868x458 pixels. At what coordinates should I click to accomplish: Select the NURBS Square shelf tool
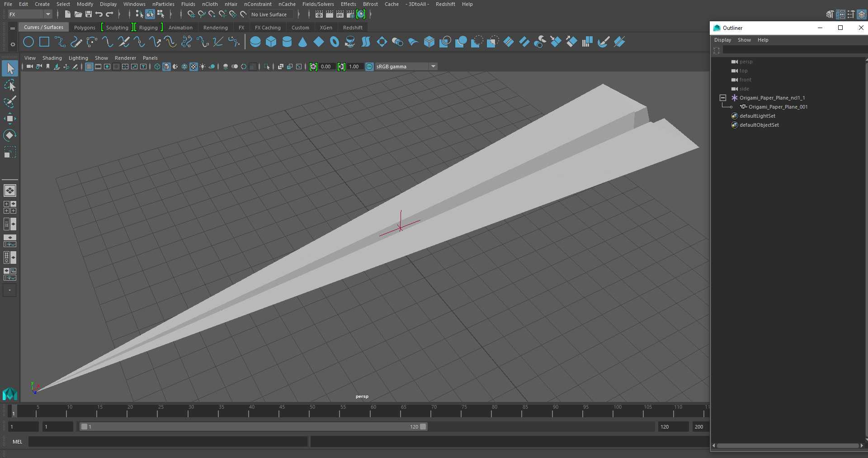pyautogui.click(x=44, y=42)
